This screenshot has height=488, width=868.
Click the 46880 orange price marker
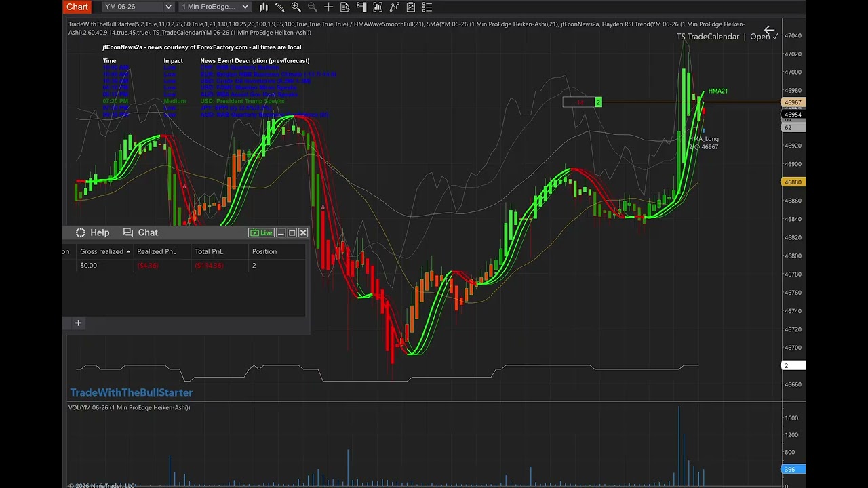(793, 182)
